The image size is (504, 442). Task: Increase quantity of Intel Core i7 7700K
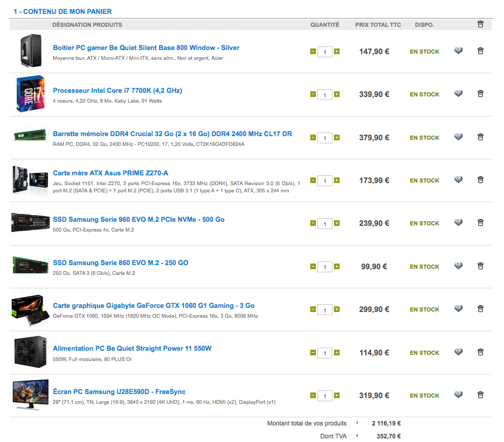click(337, 94)
